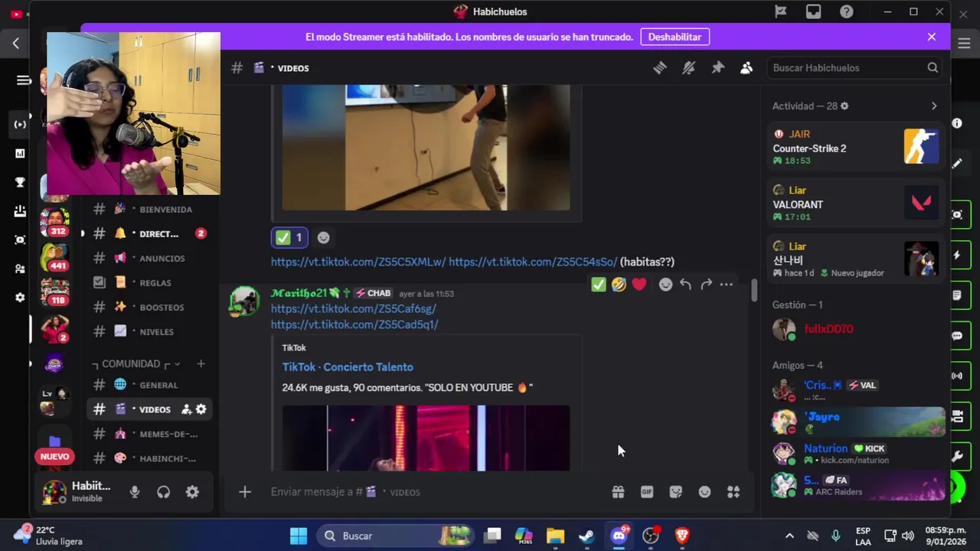Viewport: 980px width, 551px height.
Task: Click the download tray icon in title bar
Action: tap(813, 11)
